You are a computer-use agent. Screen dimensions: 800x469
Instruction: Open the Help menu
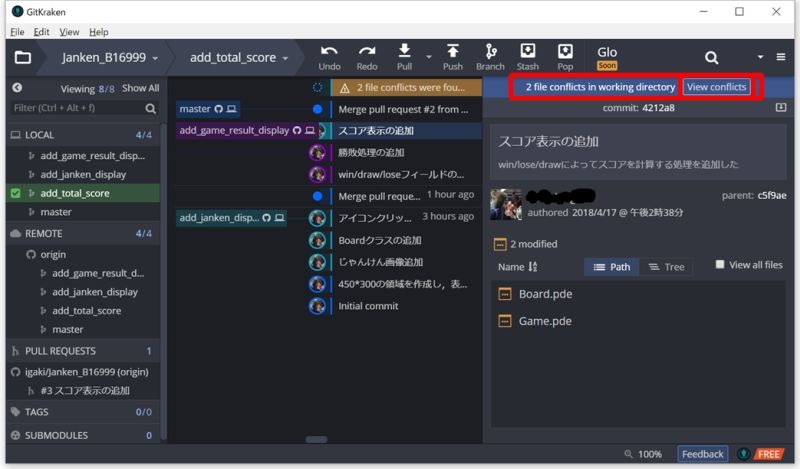98,32
